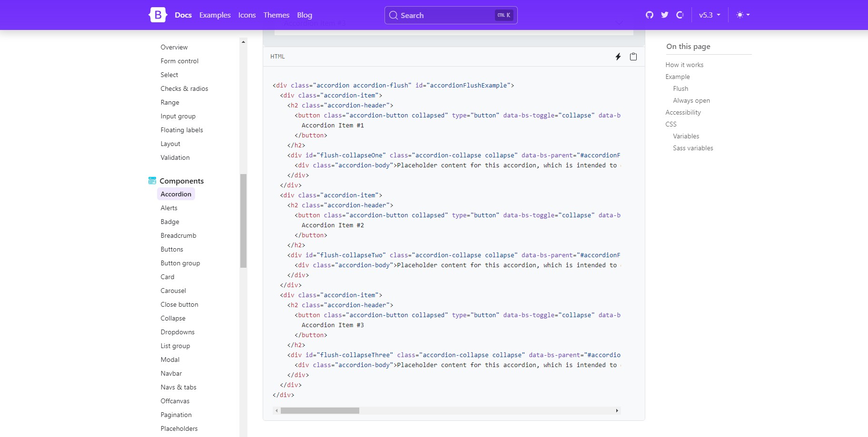Click the code scrollbar right arrow

tap(617, 410)
